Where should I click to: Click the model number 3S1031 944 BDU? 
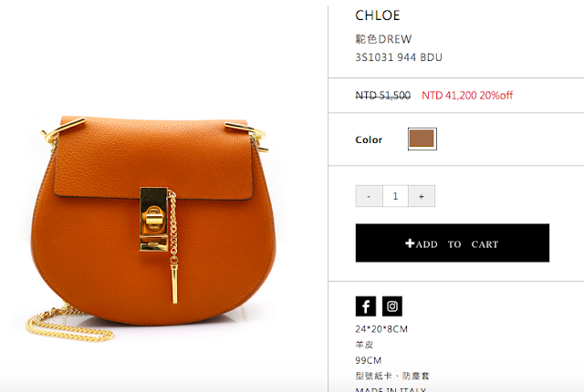[399, 57]
